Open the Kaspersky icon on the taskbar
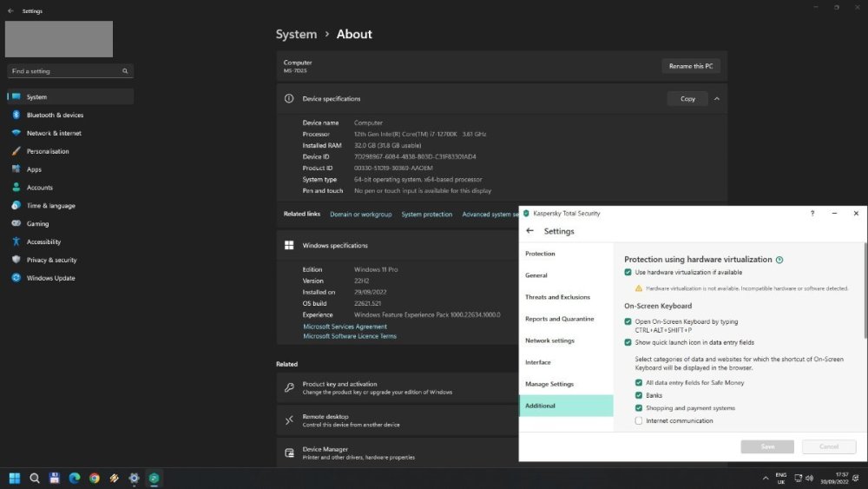The image size is (868, 489). [x=154, y=478]
